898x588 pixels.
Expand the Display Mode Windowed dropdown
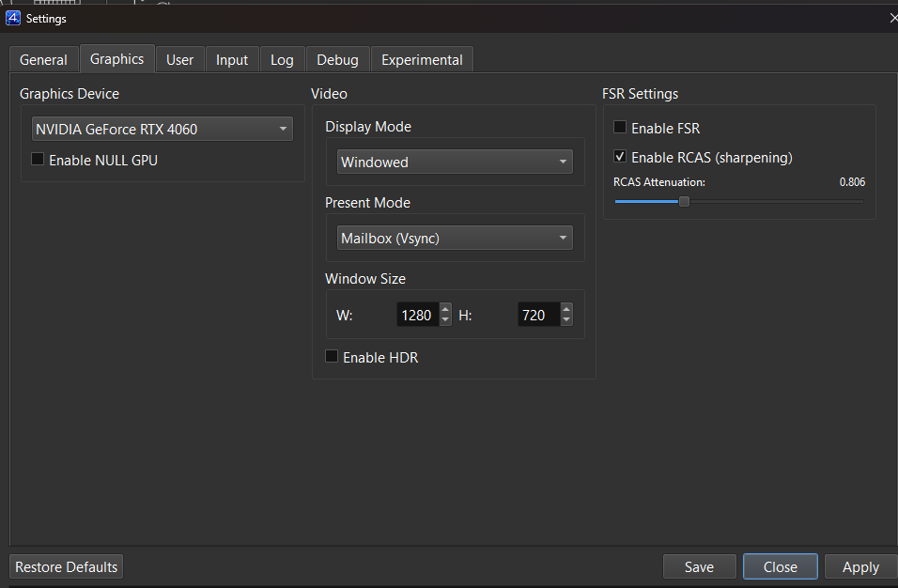(455, 162)
